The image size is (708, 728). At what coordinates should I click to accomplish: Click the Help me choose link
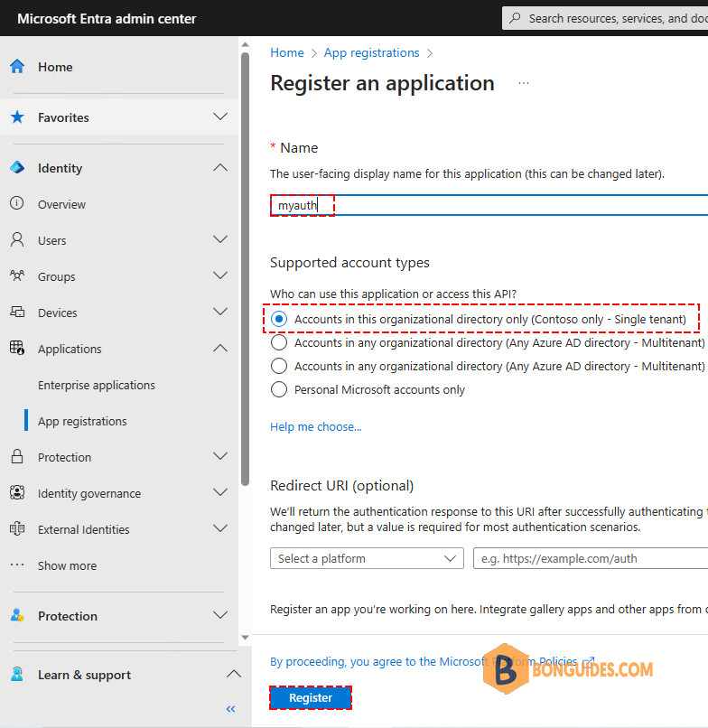click(316, 426)
